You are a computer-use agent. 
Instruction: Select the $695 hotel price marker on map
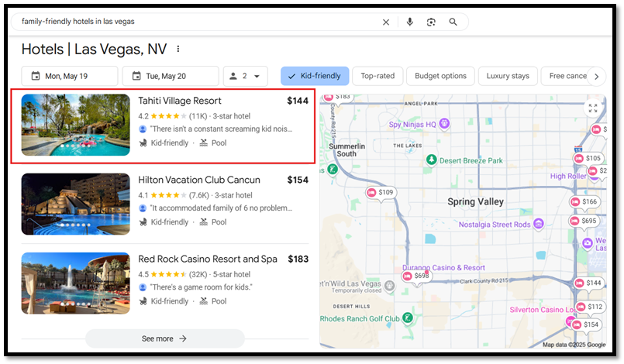click(x=584, y=221)
